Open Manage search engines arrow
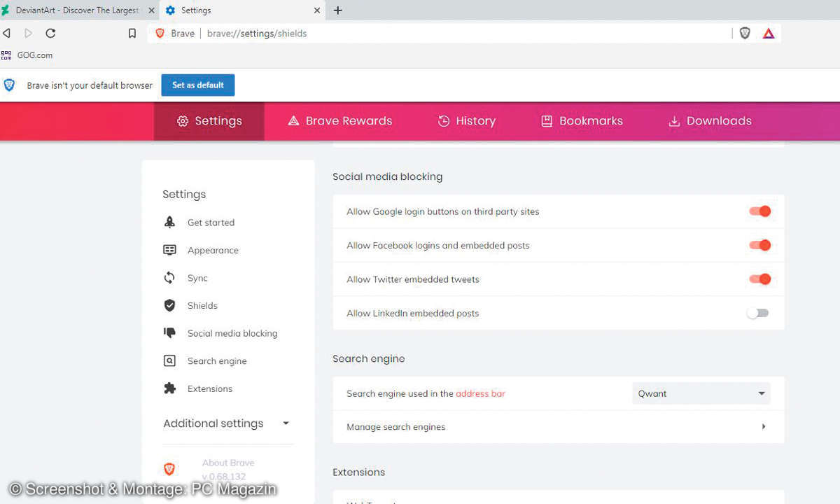Viewport: 840px width, 504px height. (764, 427)
